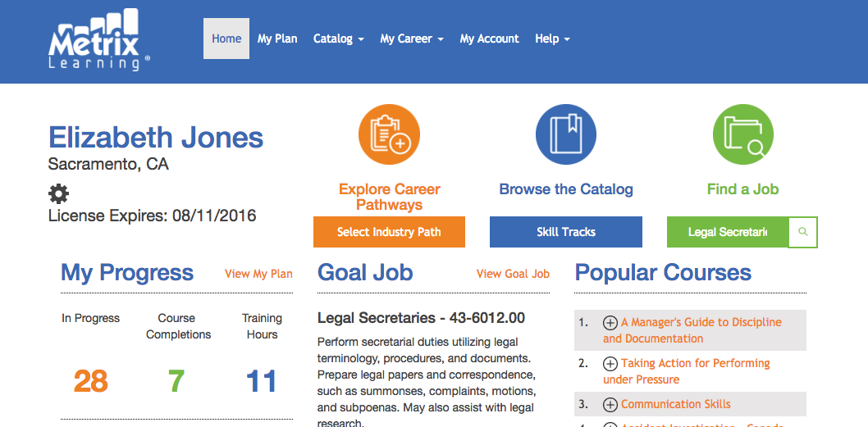868x427 pixels.
Task: Open My Account in the navigation bar
Action: (489, 39)
